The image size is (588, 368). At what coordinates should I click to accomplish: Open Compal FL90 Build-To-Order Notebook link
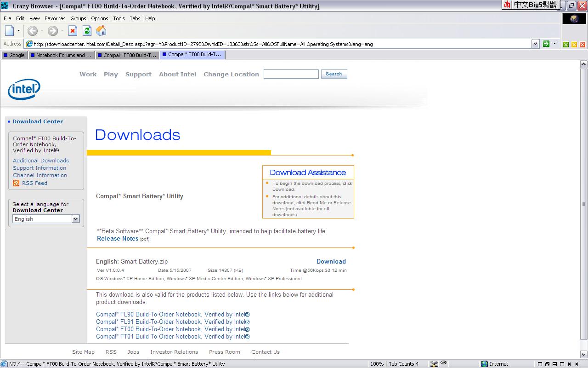click(173, 315)
